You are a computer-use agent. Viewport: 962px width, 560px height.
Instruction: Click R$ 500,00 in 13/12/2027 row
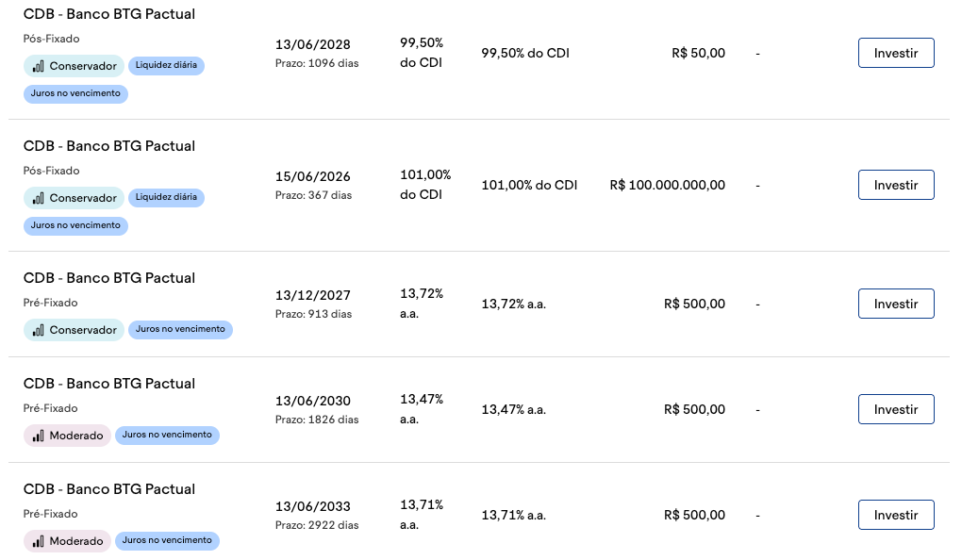[694, 305]
